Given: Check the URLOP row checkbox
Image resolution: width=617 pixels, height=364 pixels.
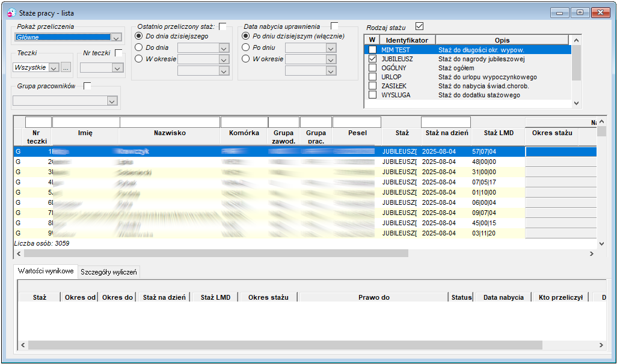Looking at the screenshot, I should point(372,77).
